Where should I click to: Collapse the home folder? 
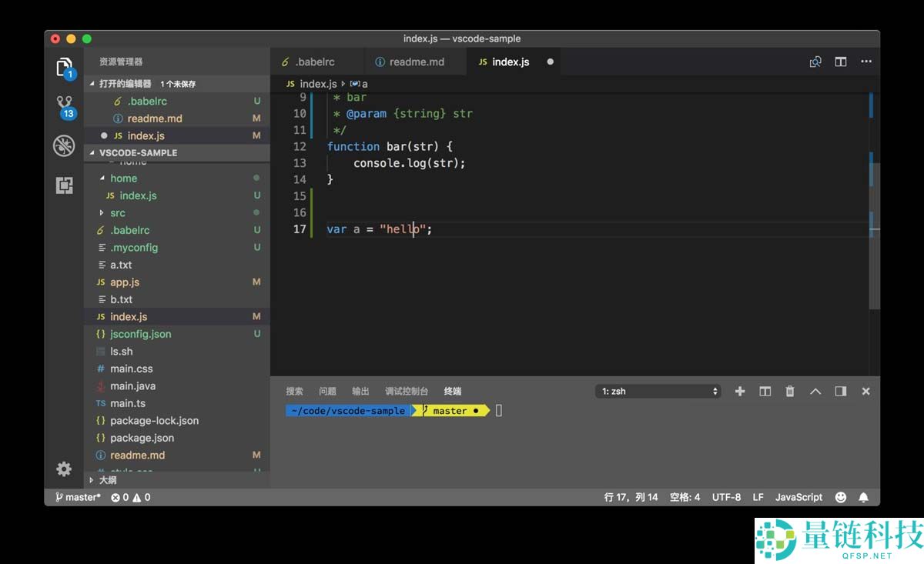pyautogui.click(x=103, y=178)
